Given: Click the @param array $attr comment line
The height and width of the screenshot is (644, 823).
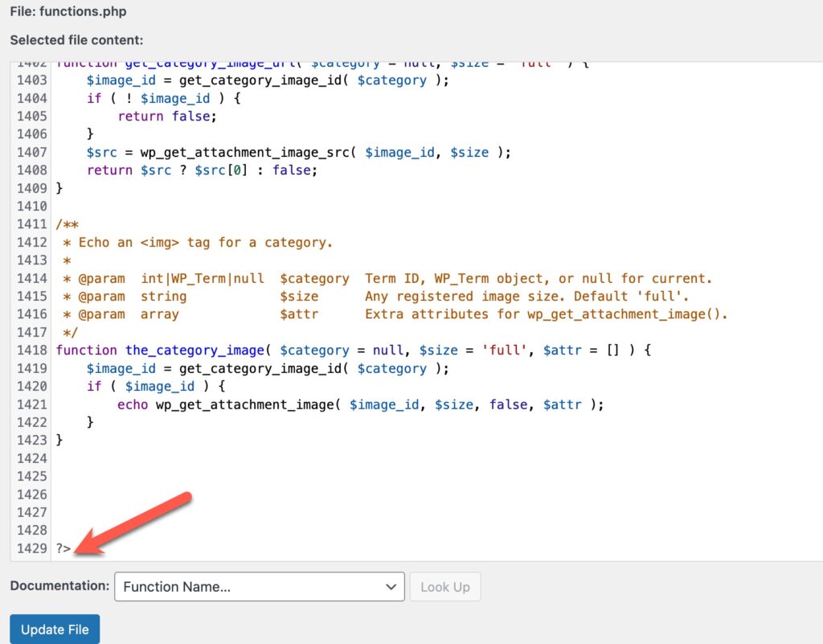Looking at the screenshot, I should 395,314.
